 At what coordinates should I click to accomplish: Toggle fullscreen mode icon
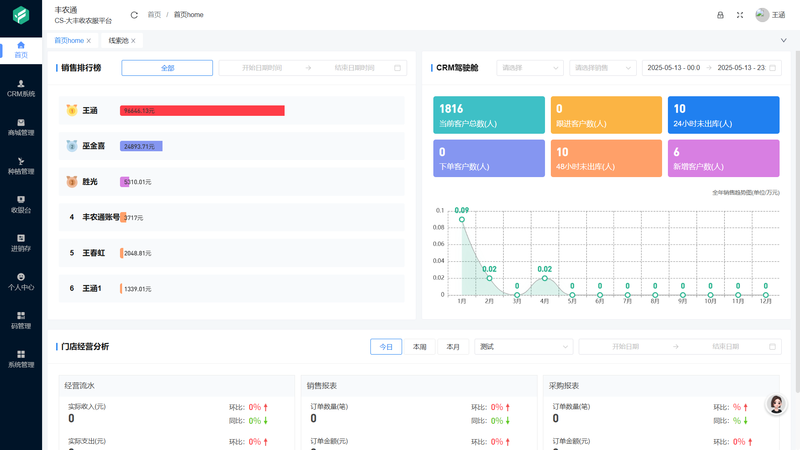pyautogui.click(x=740, y=15)
